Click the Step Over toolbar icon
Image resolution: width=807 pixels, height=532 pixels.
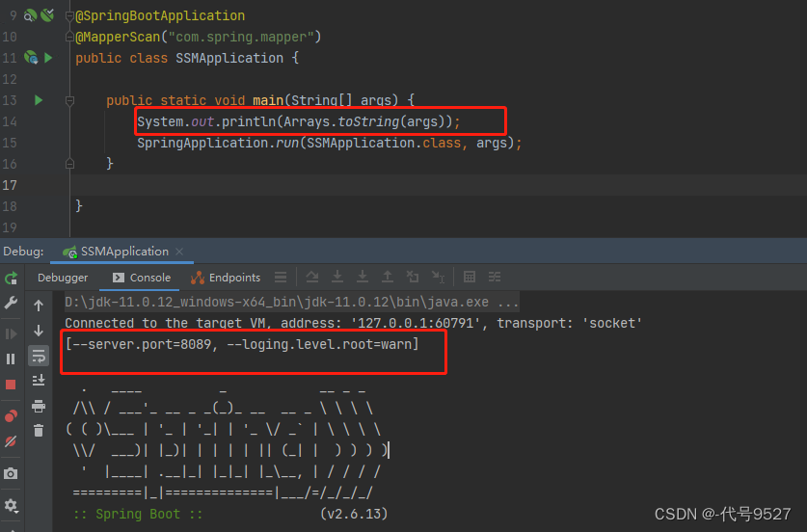[311, 277]
